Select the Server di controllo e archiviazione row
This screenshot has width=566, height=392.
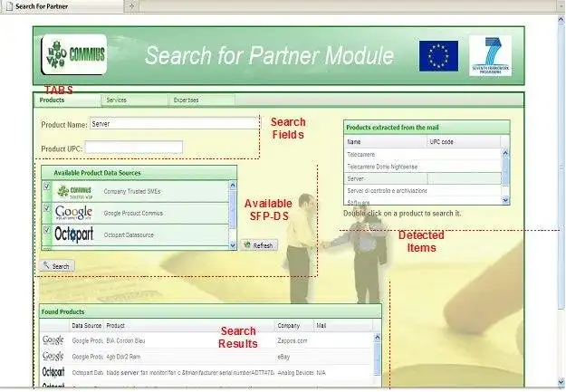[423, 191]
